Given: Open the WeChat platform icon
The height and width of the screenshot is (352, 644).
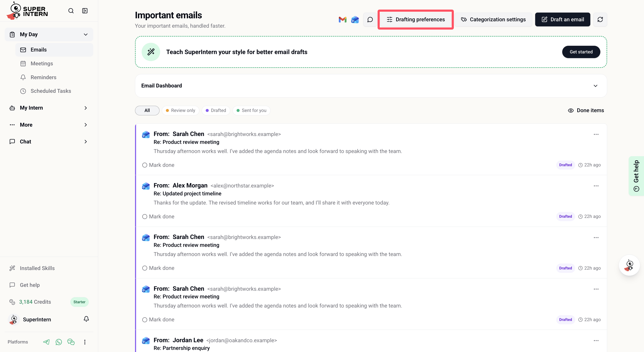Looking at the screenshot, I should 71,342.
